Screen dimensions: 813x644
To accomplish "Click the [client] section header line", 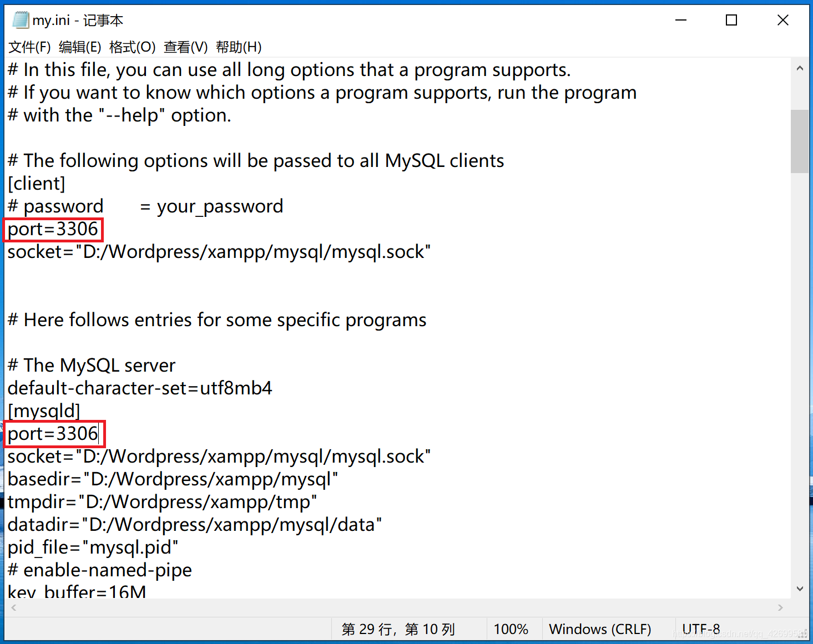I will 37,184.
